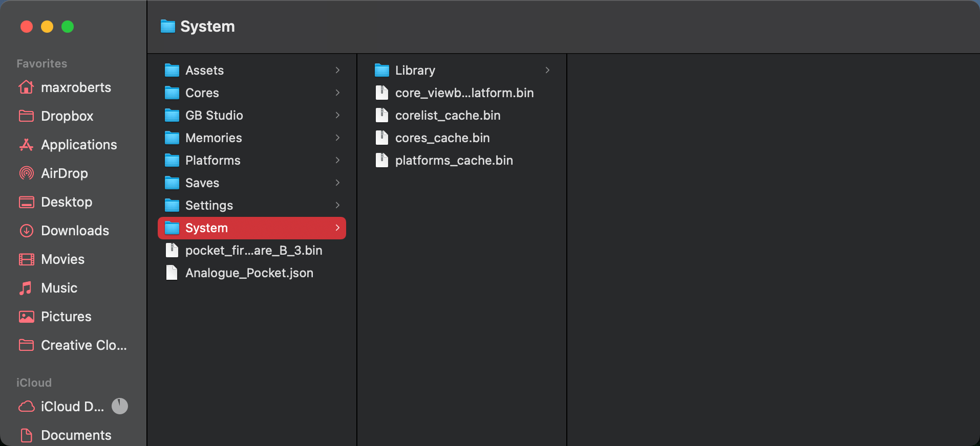Viewport: 980px width, 446px height.
Task: Select the Analogue_Pocket.json file
Action: coord(249,273)
